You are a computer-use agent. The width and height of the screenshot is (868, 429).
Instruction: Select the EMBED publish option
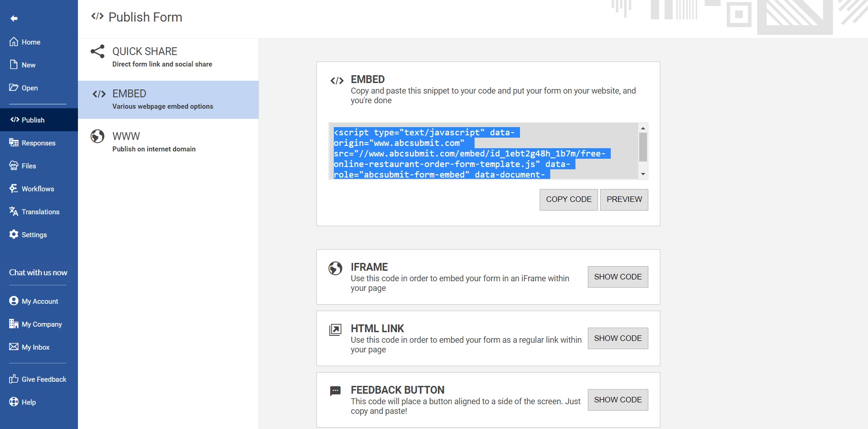pyautogui.click(x=168, y=100)
